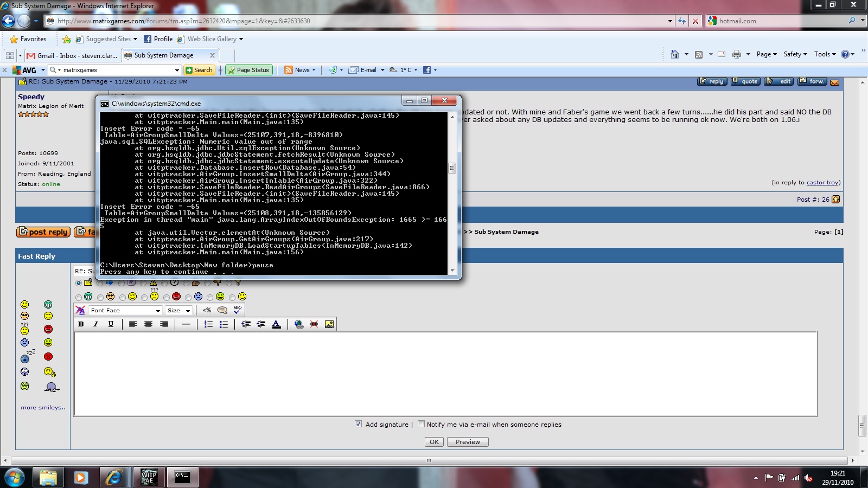The height and width of the screenshot is (488, 868).
Task: Open the Safety menu
Action: point(795,54)
